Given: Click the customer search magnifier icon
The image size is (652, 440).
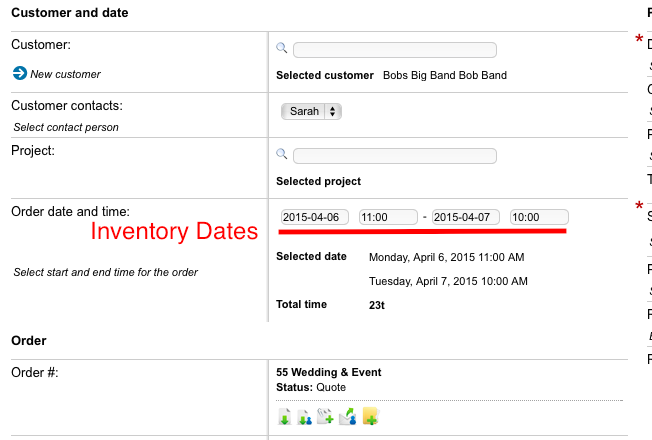Looking at the screenshot, I should point(282,48).
